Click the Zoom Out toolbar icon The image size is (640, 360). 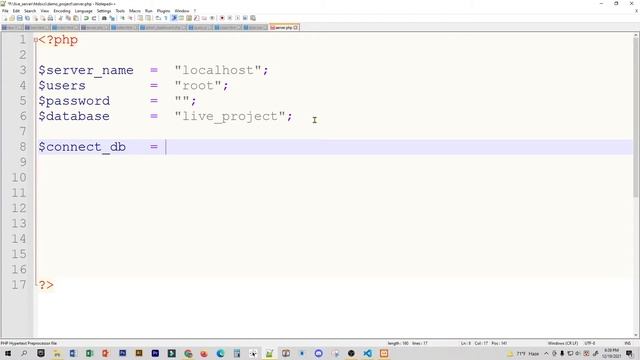(130, 18)
